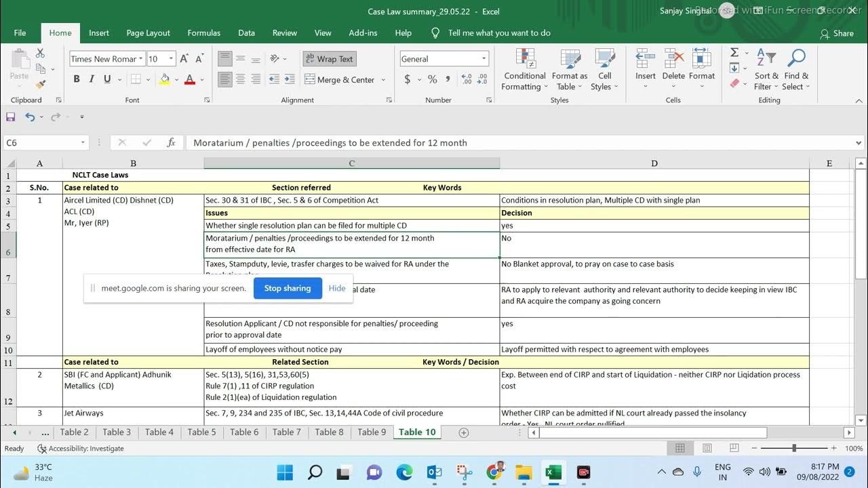The image size is (868, 488).
Task: Click the Format Painter brush icon
Action: point(40,85)
